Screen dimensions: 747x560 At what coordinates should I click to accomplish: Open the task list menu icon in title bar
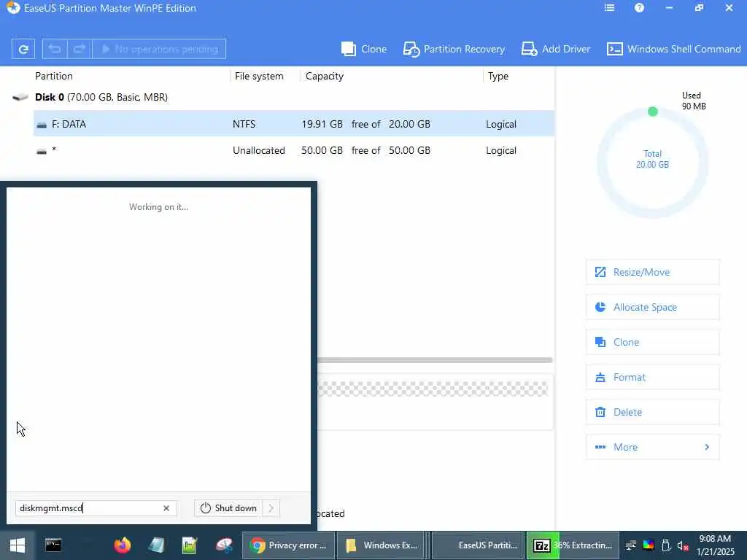[x=609, y=8]
